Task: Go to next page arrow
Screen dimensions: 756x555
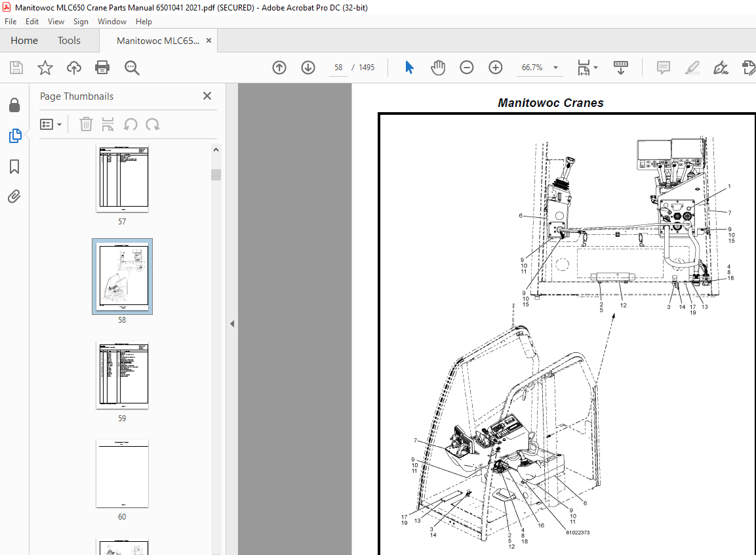Action: pyautogui.click(x=308, y=68)
